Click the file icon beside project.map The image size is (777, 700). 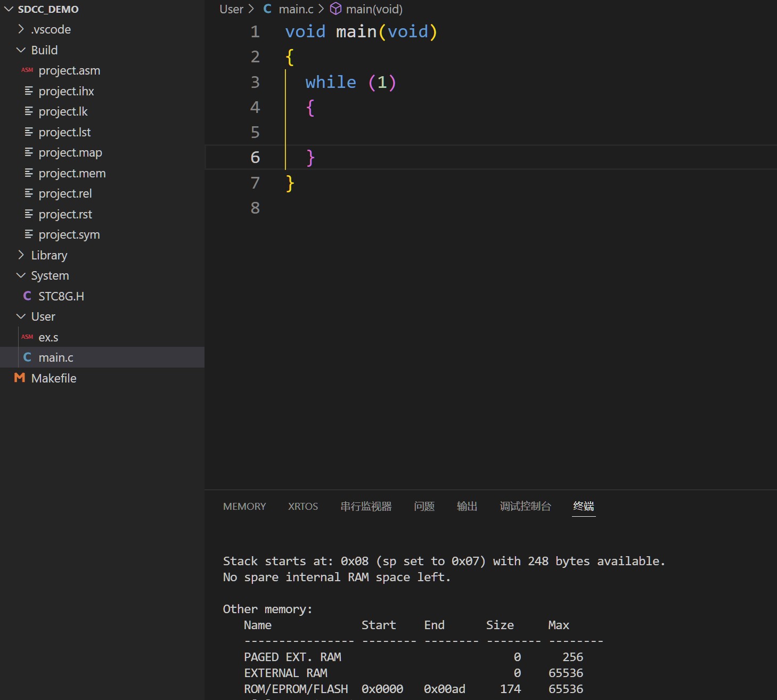[x=29, y=152]
